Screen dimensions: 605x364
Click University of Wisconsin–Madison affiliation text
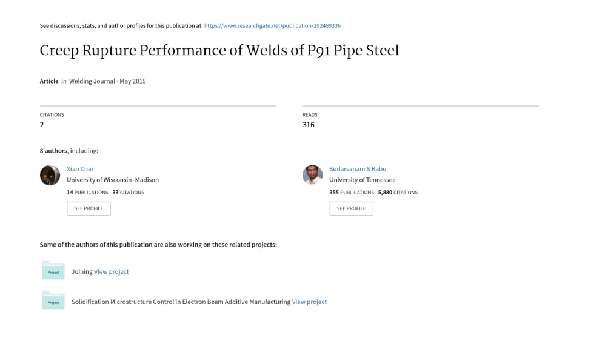(x=113, y=180)
